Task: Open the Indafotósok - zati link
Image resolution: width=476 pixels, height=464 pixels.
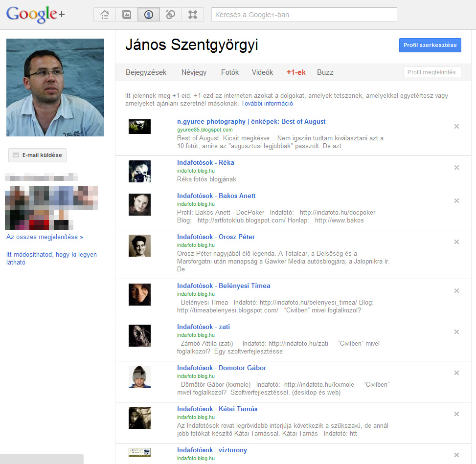Action: click(x=204, y=327)
